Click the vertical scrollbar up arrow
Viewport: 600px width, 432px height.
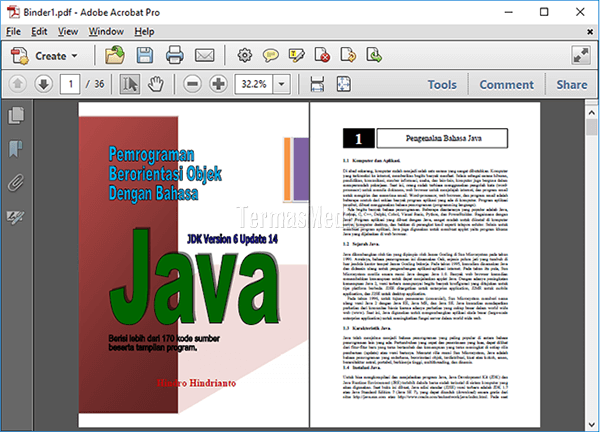[591, 112]
